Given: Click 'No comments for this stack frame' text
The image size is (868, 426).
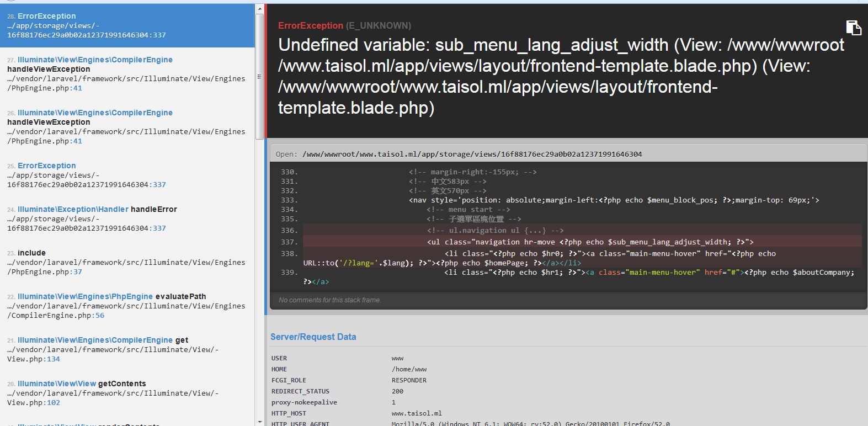Looking at the screenshot, I should click(329, 300).
